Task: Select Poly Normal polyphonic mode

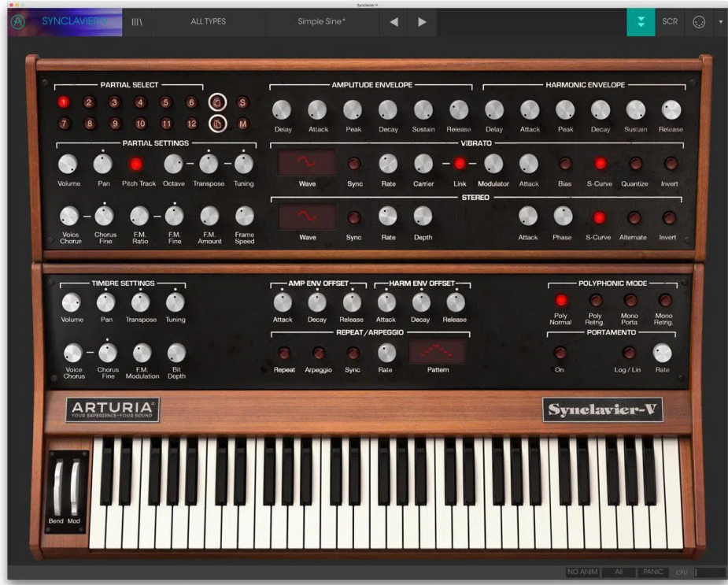Action: [561, 300]
